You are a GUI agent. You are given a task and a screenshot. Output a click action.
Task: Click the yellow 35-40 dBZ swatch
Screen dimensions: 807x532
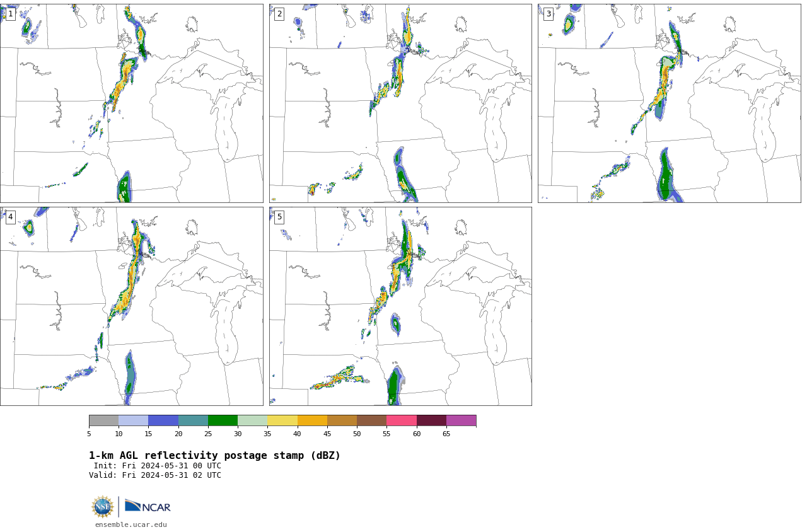tap(282, 420)
